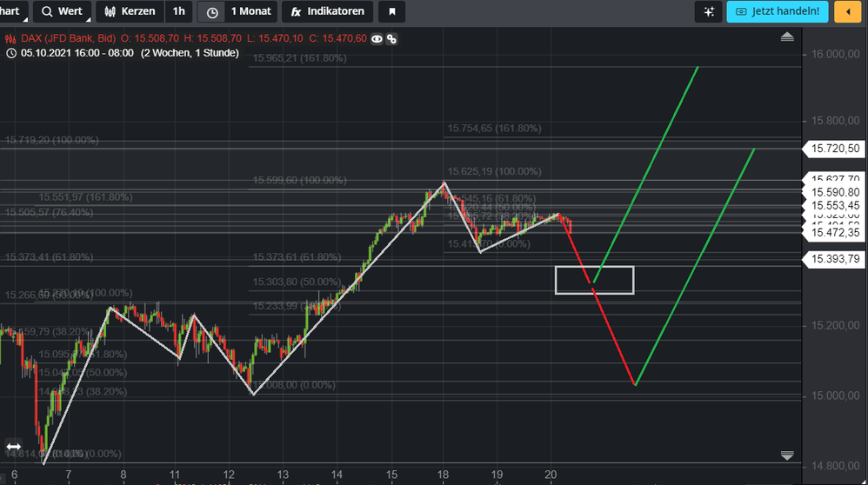Click the red candlestick icon before DAX
This screenshot has height=485, width=868.
tap(11, 39)
